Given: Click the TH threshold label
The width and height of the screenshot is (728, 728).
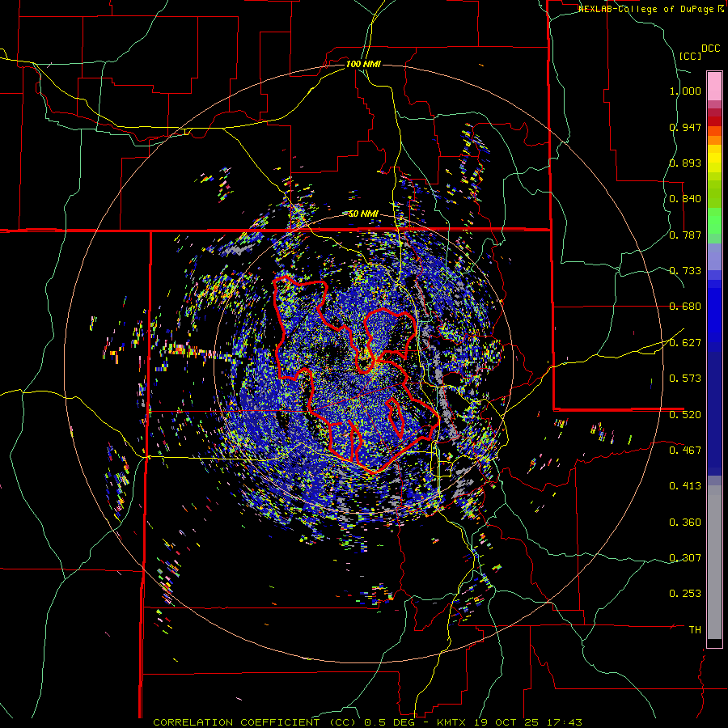Looking at the screenshot, I should 695,630.
